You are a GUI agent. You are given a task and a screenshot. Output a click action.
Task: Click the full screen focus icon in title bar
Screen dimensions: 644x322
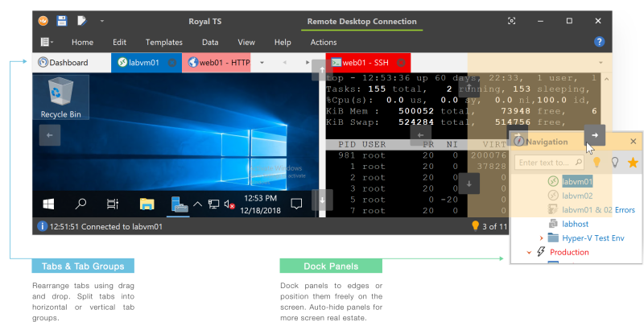coord(511,21)
